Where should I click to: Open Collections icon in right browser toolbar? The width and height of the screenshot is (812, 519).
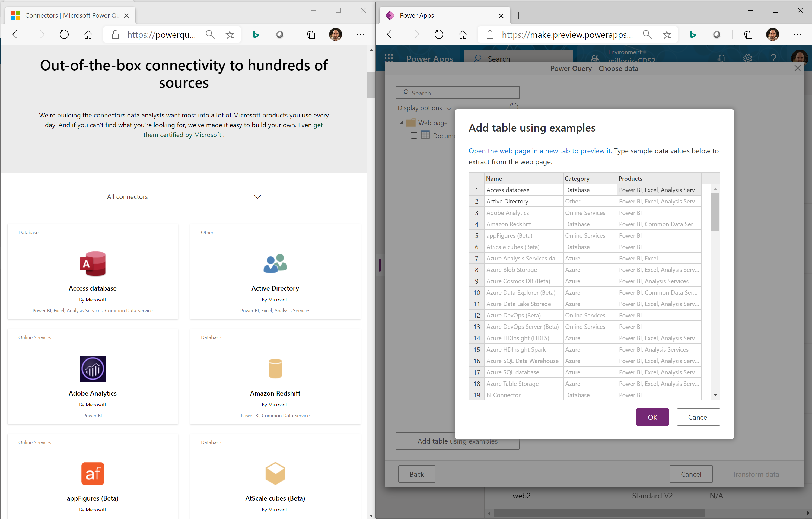(x=748, y=34)
